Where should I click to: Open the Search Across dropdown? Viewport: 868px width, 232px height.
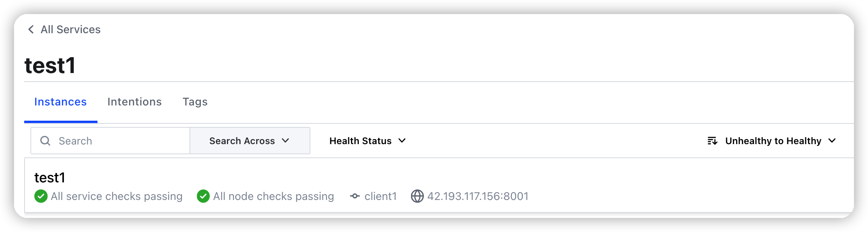coord(250,141)
